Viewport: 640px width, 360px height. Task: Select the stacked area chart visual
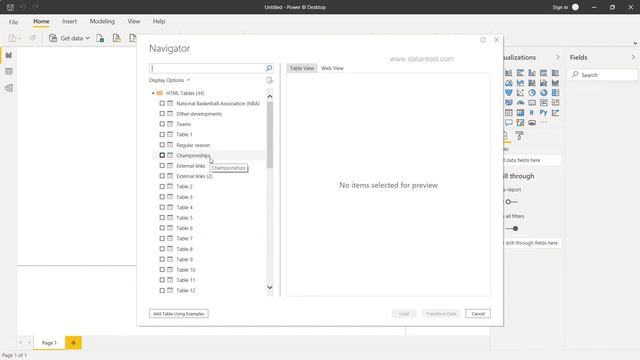[520, 83]
